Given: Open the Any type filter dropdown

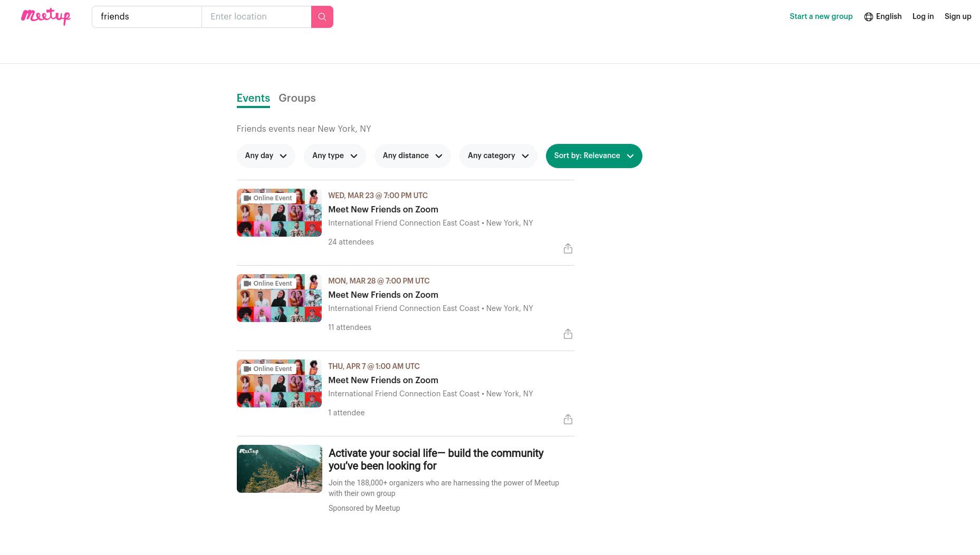Looking at the screenshot, I should (335, 156).
